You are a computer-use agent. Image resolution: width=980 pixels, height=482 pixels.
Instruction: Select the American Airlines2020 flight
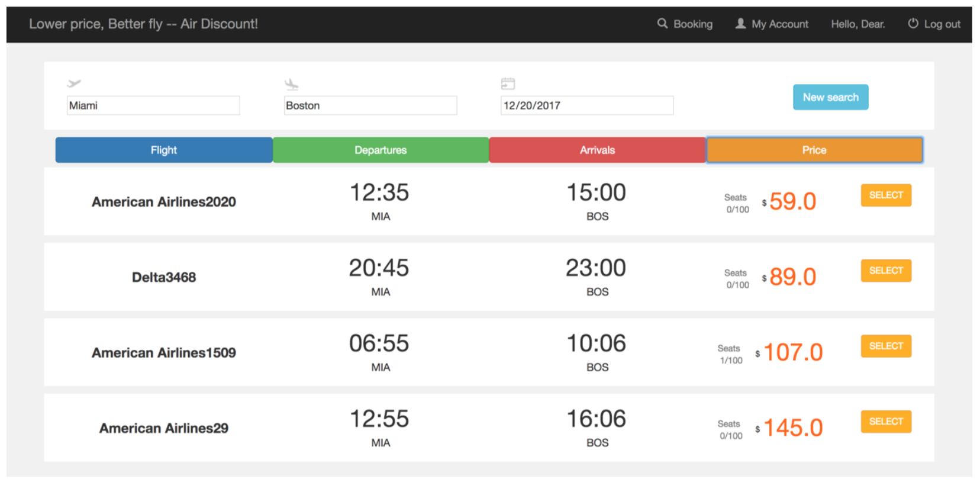[886, 195]
